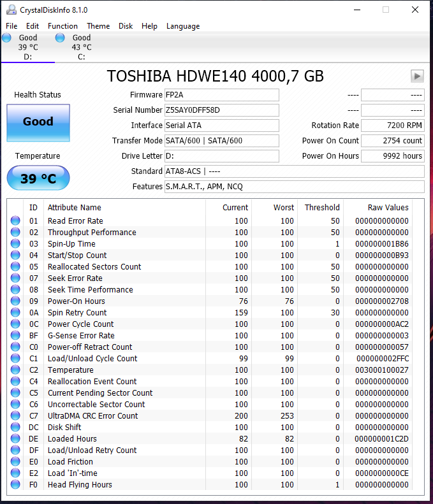433x504 pixels.
Task: Click the Transfer Mode field
Action: click(222, 141)
